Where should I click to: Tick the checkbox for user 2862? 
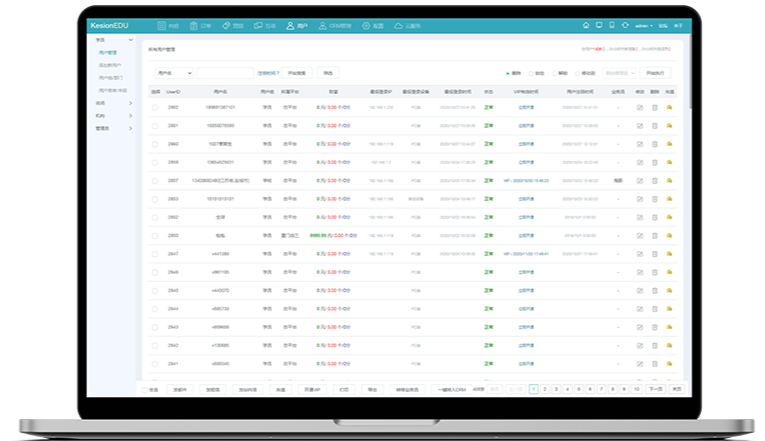coord(155,107)
